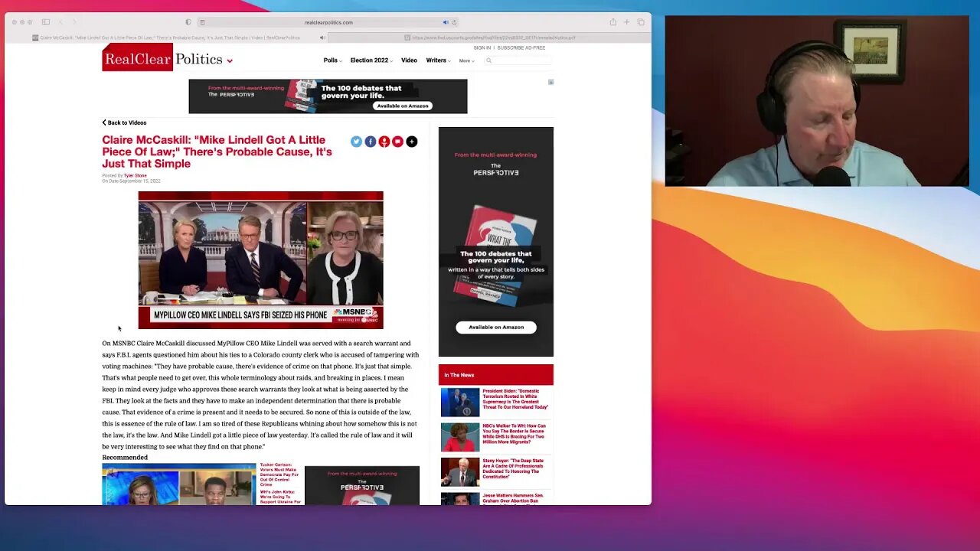The image size is (980, 551).
Task: Click the Steny Hoyer news thumbnail
Action: click(x=460, y=472)
